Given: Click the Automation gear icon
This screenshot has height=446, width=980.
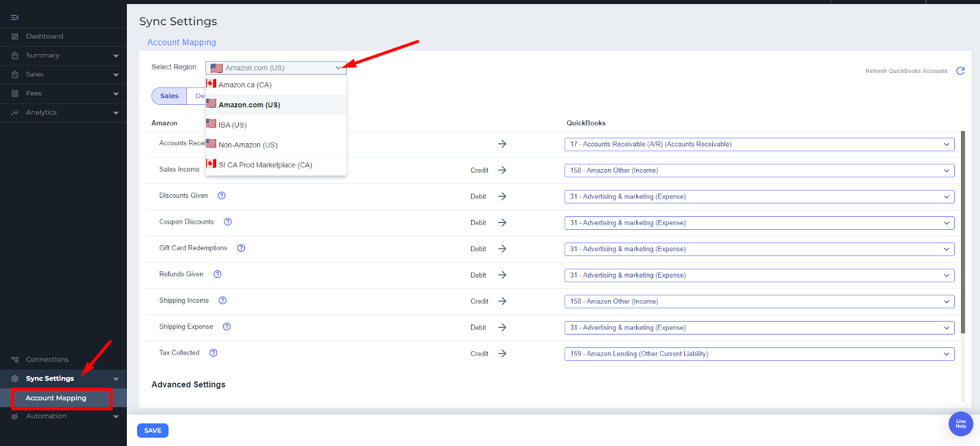Looking at the screenshot, I should pyautogui.click(x=15, y=417).
